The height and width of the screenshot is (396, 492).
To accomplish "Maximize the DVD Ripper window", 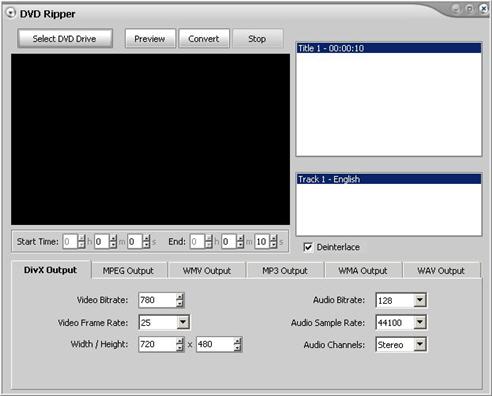I will click(x=470, y=9).
